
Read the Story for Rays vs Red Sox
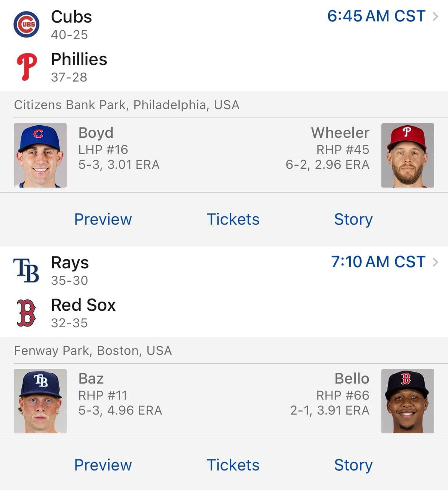pos(353,465)
